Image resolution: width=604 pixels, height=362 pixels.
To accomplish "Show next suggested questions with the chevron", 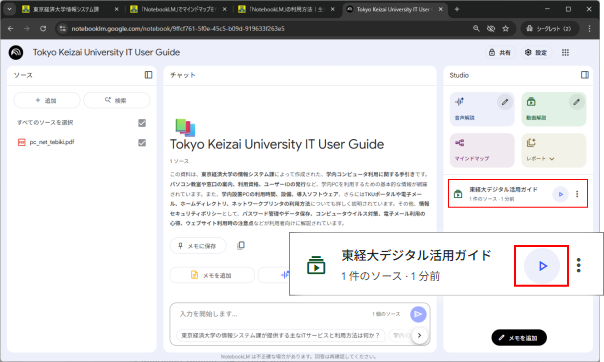I will coord(419,335).
